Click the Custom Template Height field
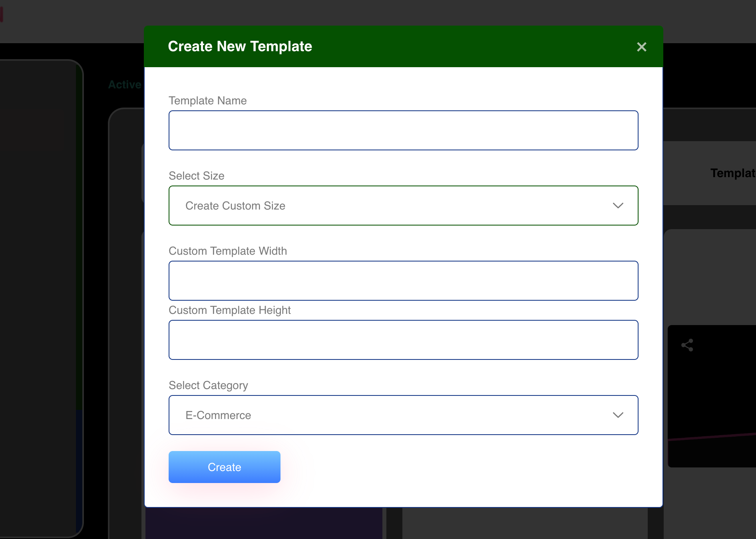 click(403, 340)
